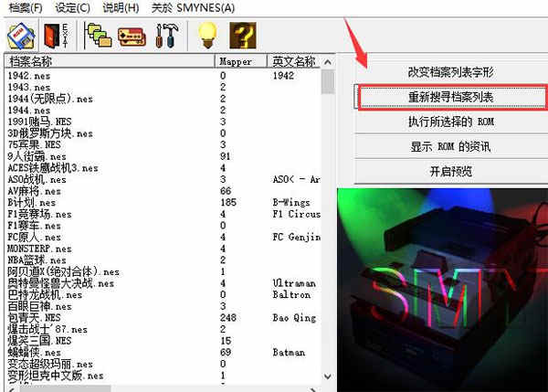Screen dimensions: 548x392
Task: Click the game controller settings icon
Action: tap(132, 37)
